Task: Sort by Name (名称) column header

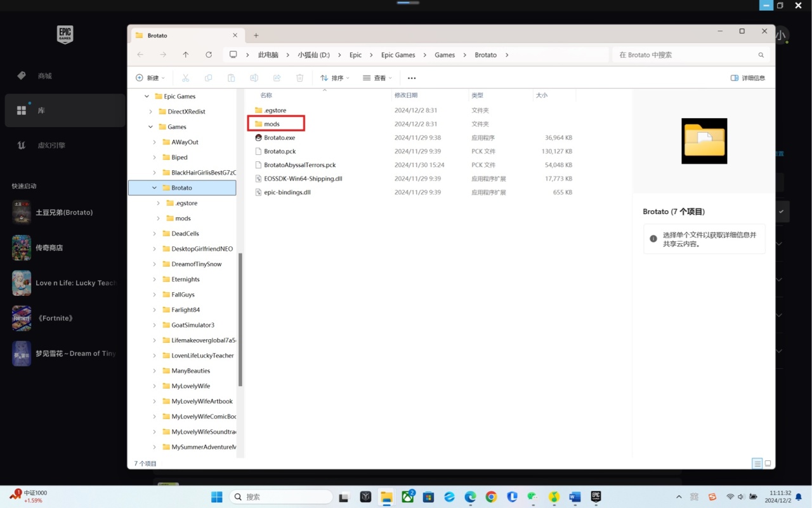Action: [266, 95]
